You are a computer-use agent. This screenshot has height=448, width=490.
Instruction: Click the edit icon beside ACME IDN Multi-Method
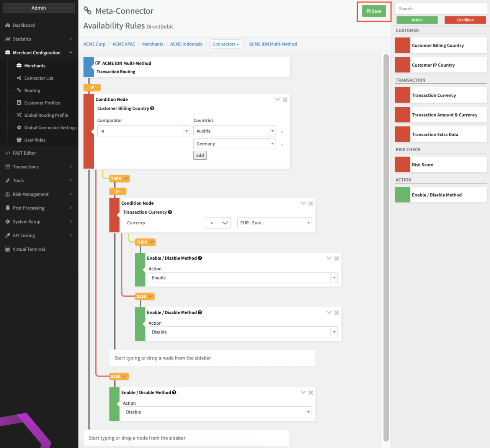tap(98, 63)
